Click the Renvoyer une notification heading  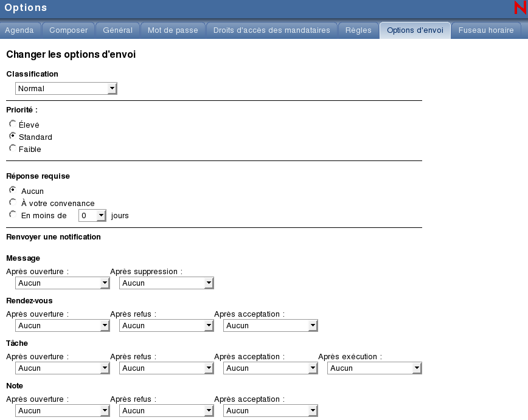click(54, 237)
